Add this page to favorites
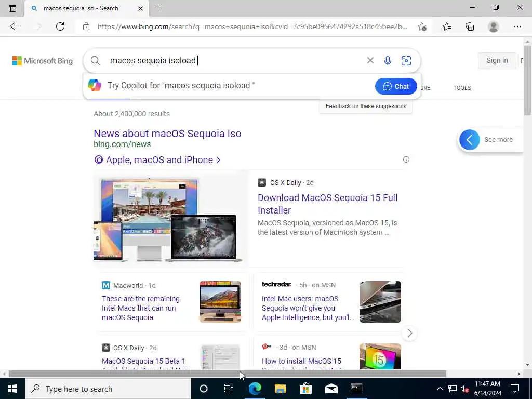The height and width of the screenshot is (399, 532). click(x=422, y=26)
